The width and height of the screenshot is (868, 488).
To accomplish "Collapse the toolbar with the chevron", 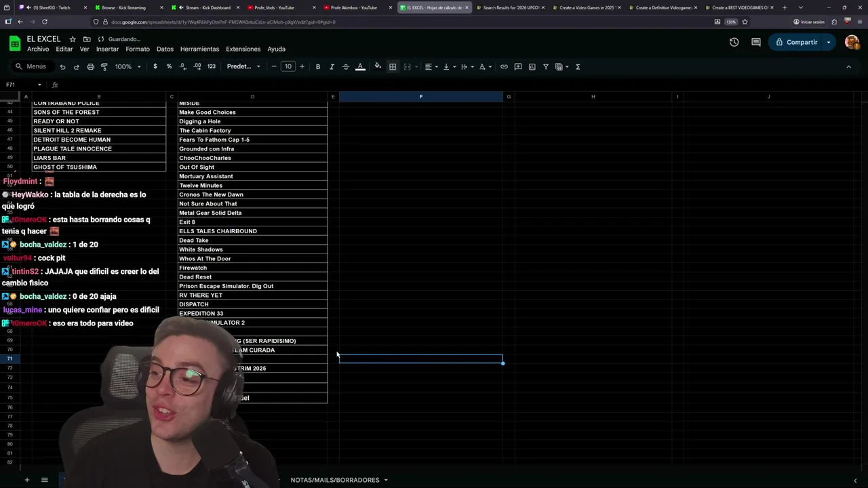I will (848, 66).
